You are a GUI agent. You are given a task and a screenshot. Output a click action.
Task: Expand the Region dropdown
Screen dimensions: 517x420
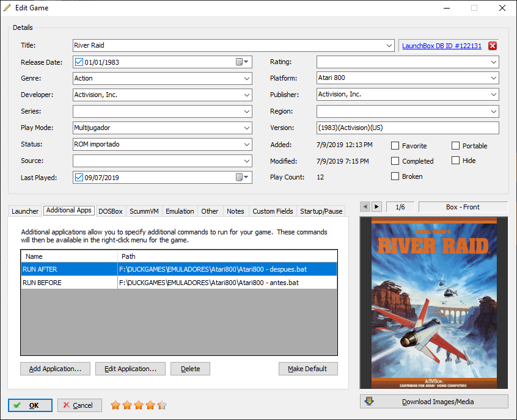(x=494, y=111)
